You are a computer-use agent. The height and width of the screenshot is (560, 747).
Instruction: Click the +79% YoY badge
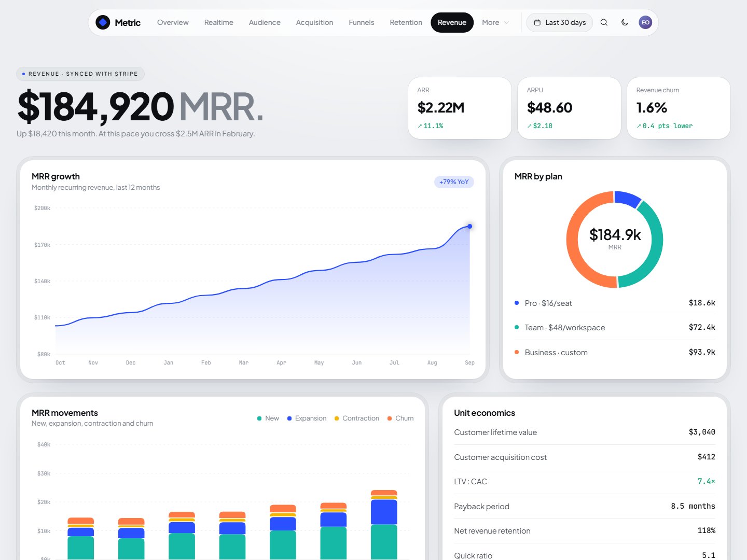(454, 182)
